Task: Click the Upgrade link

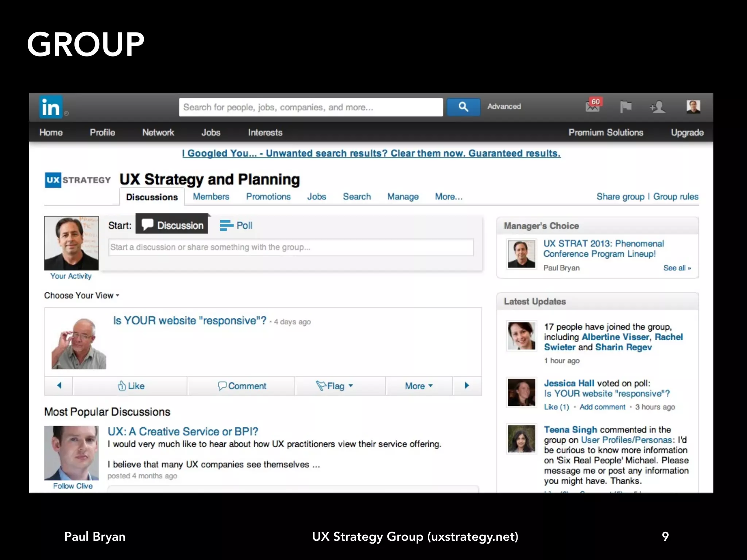Action: tap(687, 132)
